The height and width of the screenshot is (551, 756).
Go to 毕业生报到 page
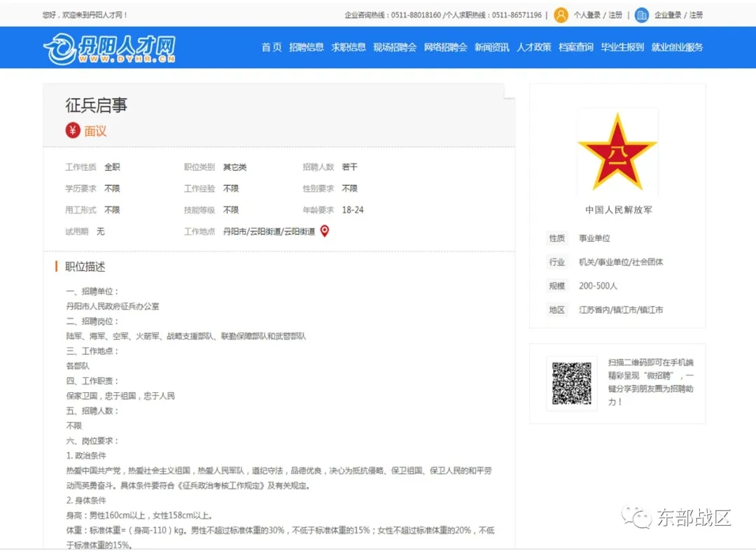click(622, 48)
